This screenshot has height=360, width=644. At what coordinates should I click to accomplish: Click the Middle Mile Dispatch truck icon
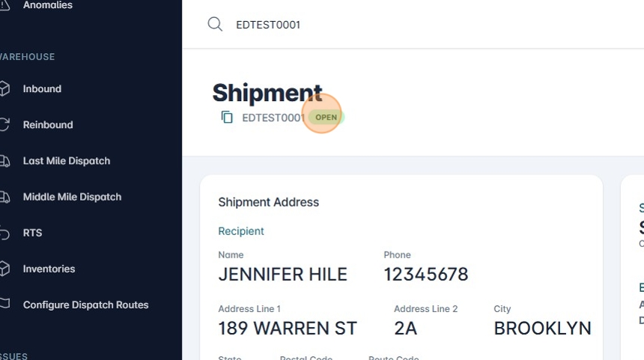coord(4,197)
